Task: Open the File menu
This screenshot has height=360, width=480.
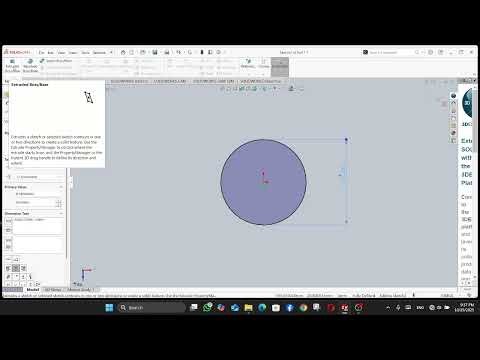Action: [41, 53]
